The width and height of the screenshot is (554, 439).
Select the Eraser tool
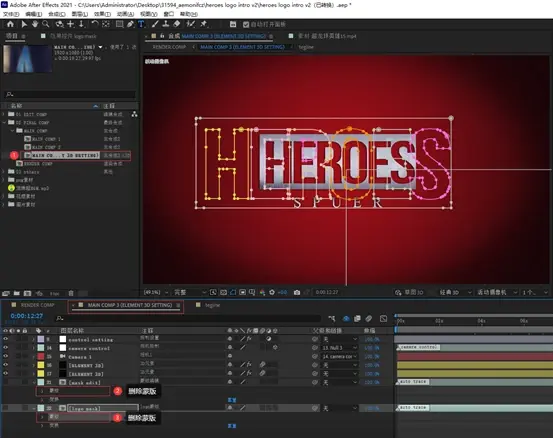pos(177,24)
